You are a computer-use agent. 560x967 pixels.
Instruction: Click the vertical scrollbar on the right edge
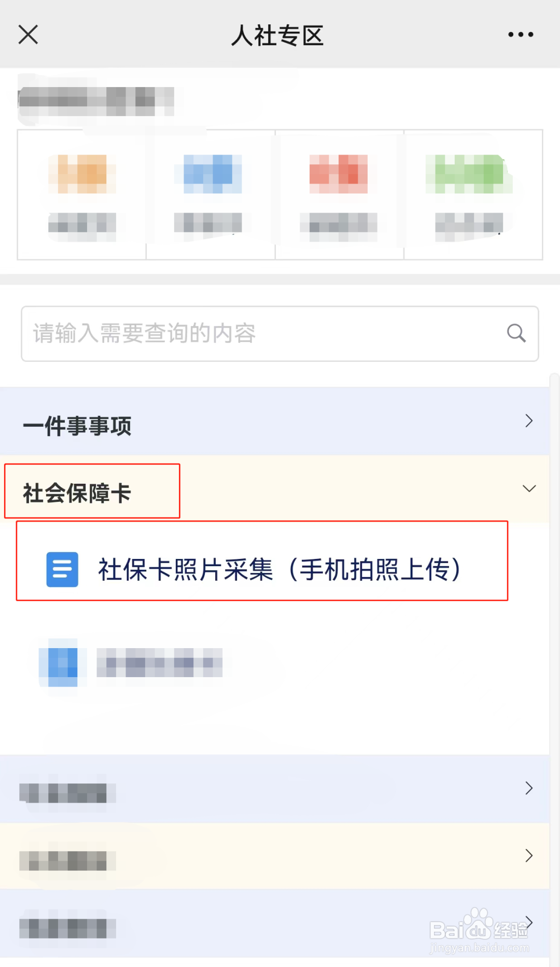coord(554,669)
